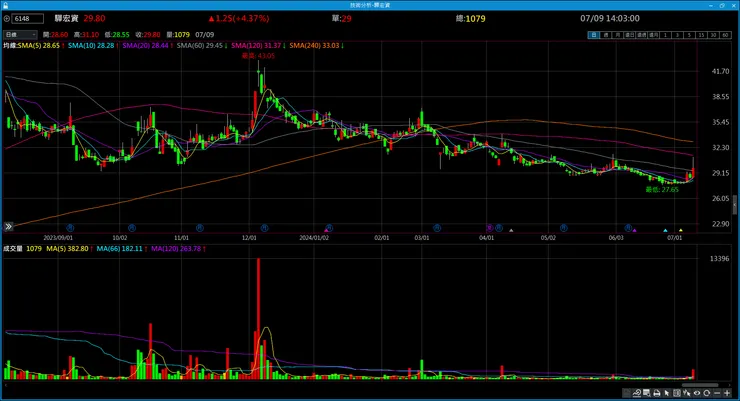Select the adjusted monthly (還月) button

[654, 35]
